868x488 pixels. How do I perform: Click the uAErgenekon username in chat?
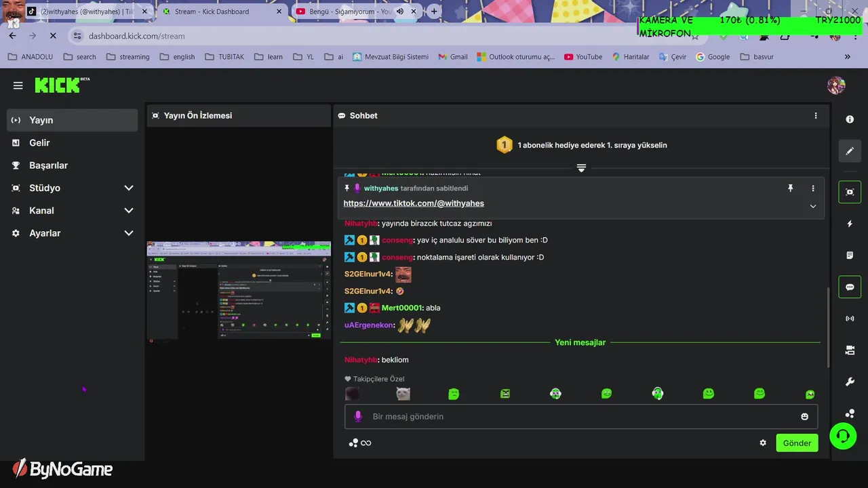pos(370,325)
